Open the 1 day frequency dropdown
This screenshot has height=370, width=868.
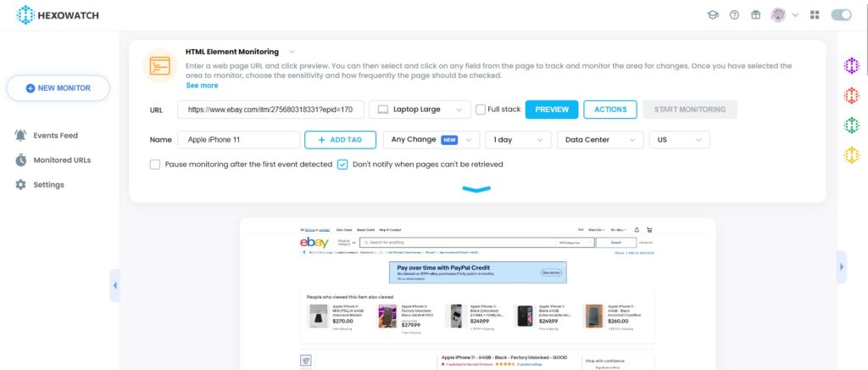518,139
